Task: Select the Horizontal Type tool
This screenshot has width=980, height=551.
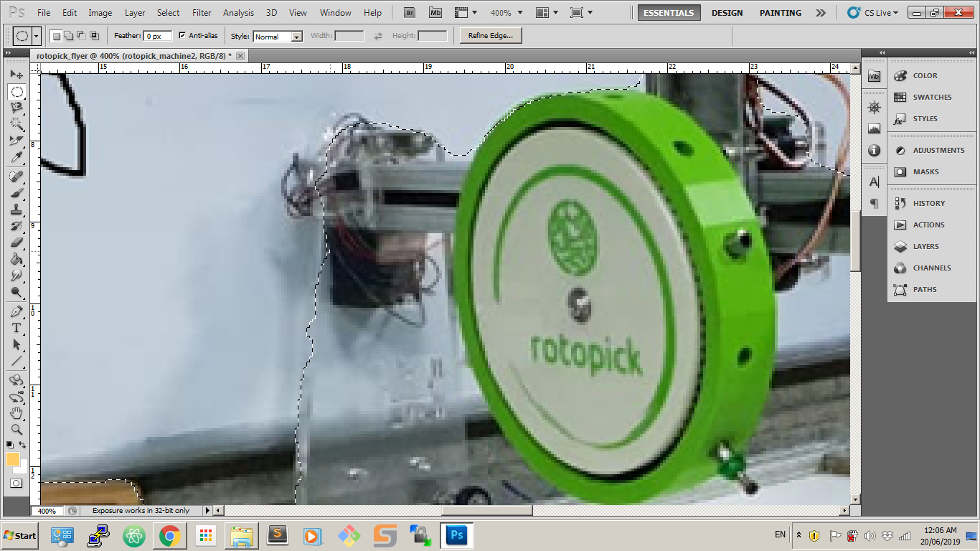Action: point(17,328)
